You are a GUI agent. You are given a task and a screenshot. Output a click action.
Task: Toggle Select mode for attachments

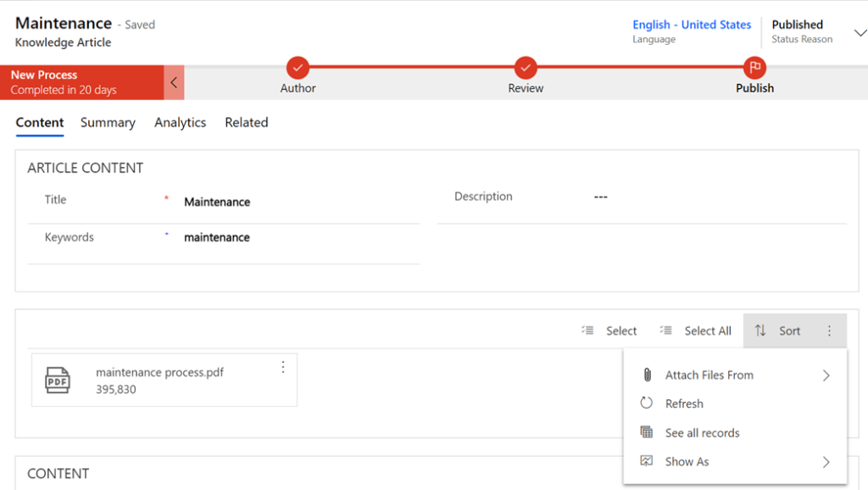(609, 331)
